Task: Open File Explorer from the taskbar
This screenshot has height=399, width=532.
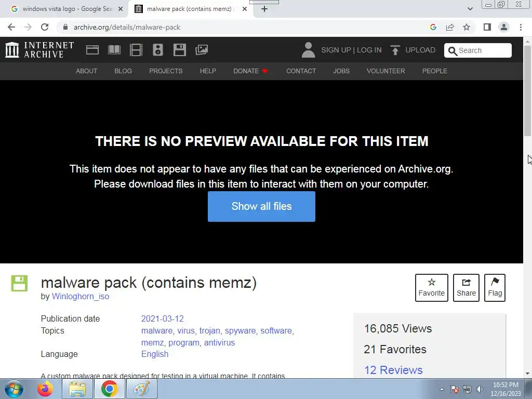Action: [x=78, y=389]
